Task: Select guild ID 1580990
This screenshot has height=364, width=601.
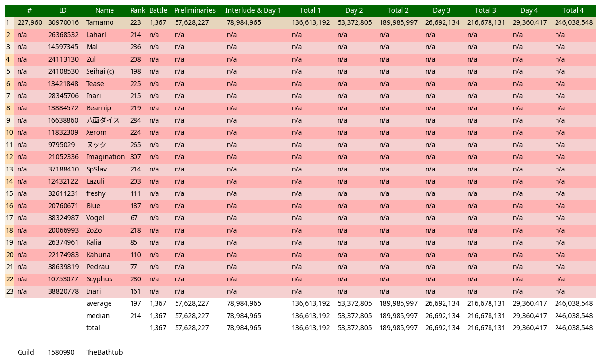Action: pos(61,352)
